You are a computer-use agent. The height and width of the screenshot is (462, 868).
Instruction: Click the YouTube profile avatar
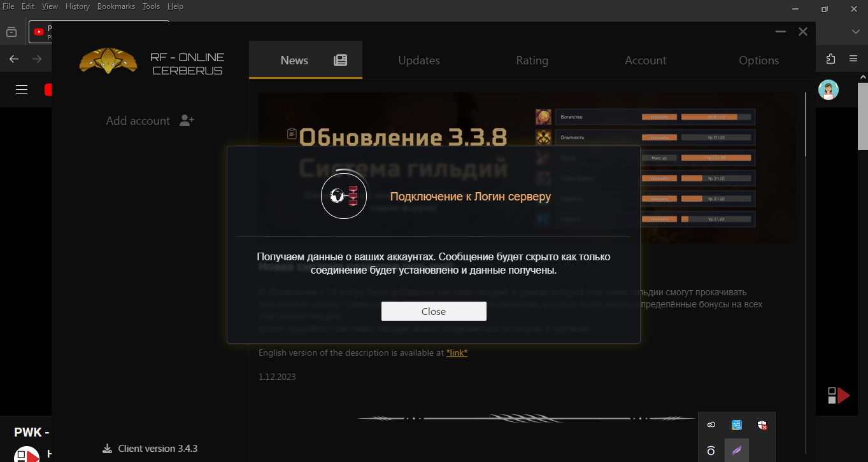click(829, 90)
